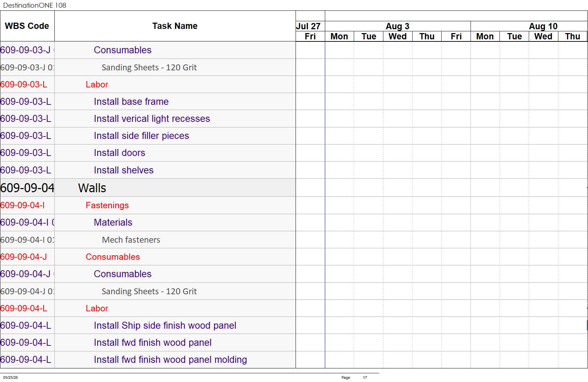The height and width of the screenshot is (382, 588).
Task: Click the Wed day under Aug 10
Action: [543, 36]
